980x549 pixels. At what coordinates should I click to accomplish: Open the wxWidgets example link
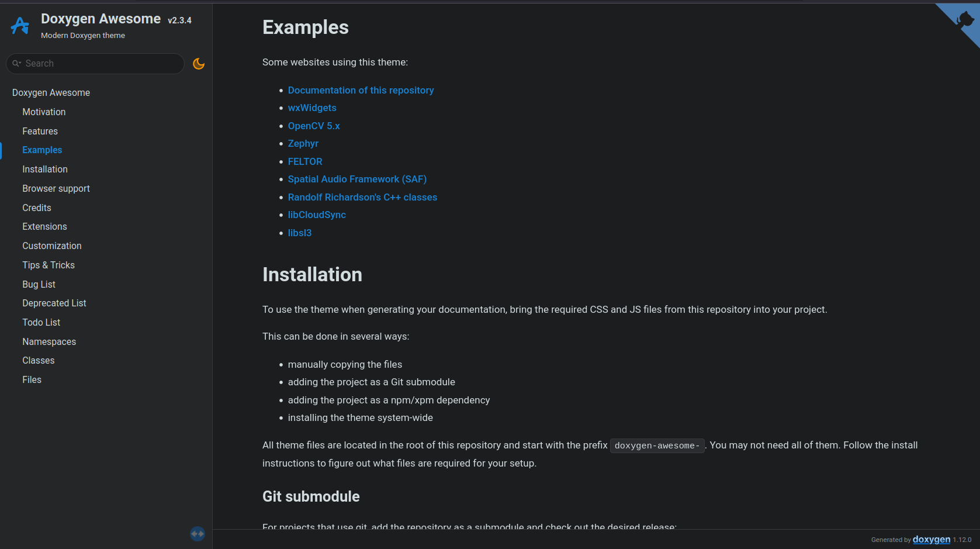(x=312, y=108)
